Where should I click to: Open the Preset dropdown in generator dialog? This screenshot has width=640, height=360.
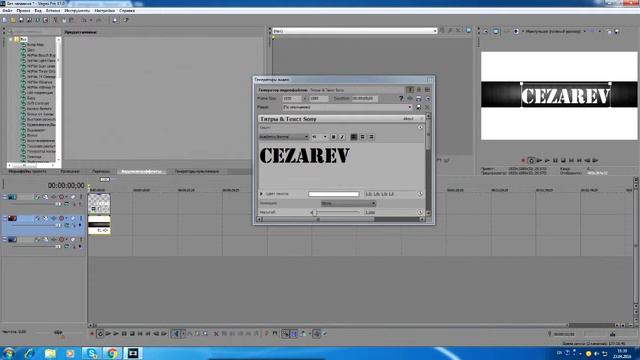click(410, 107)
